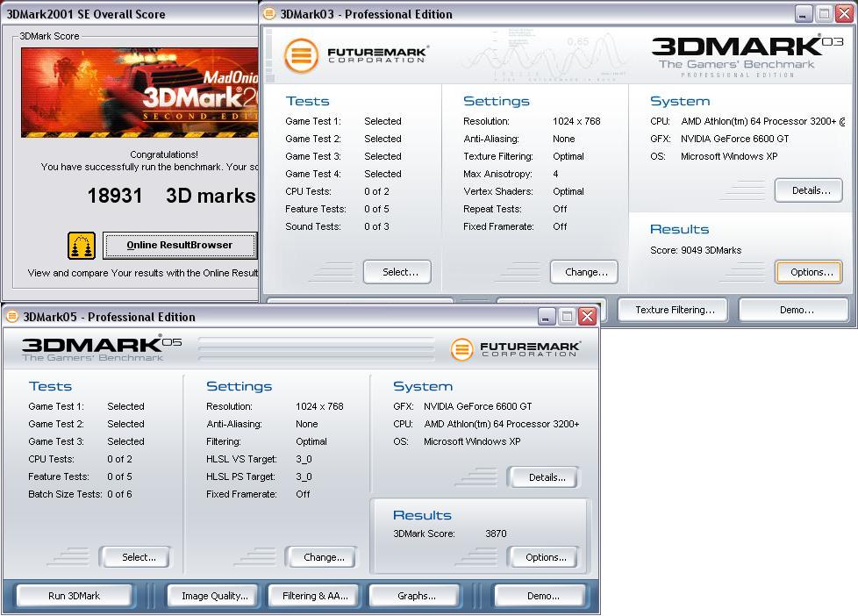Click the 3DMark03 title bar app icon

269,14
